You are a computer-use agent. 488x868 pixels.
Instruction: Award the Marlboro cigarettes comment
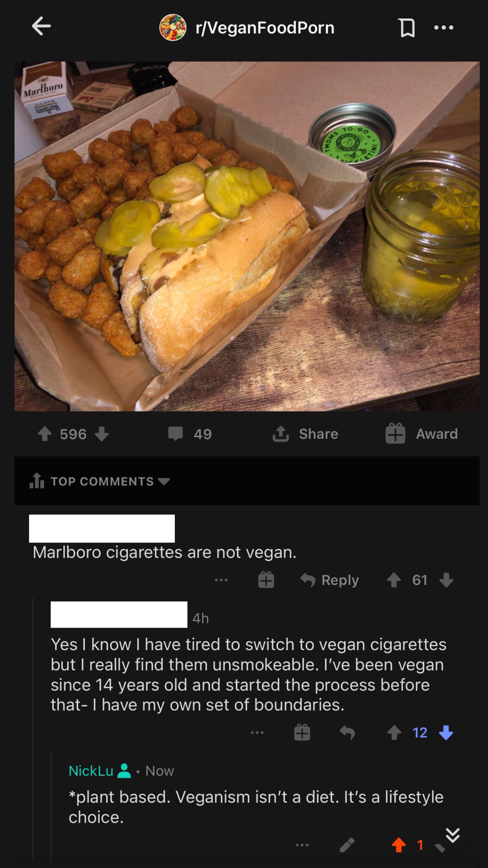266,580
